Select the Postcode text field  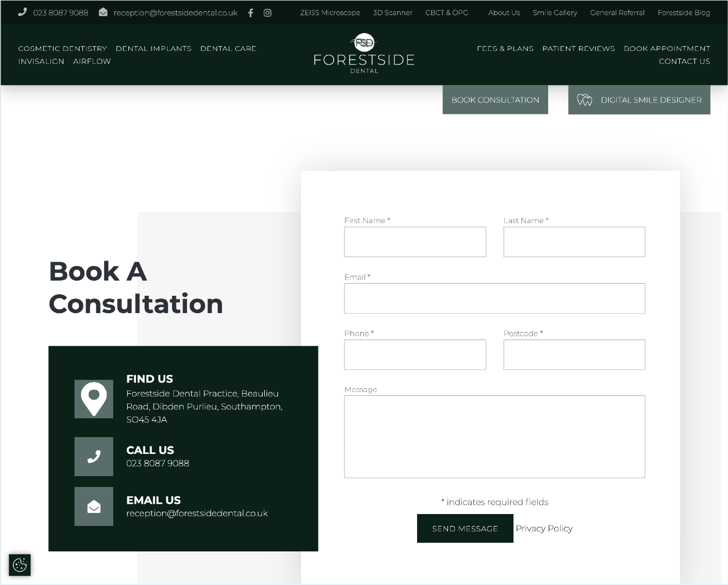click(x=574, y=355)
